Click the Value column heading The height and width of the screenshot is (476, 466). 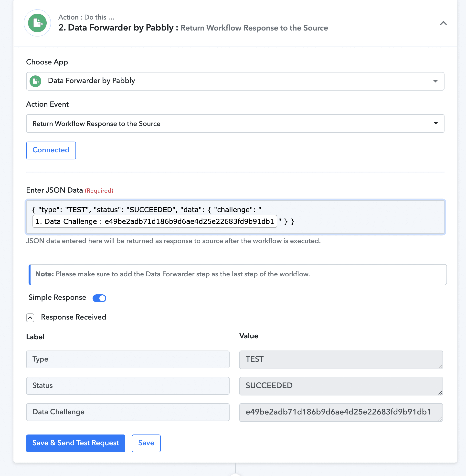[249, 336]
